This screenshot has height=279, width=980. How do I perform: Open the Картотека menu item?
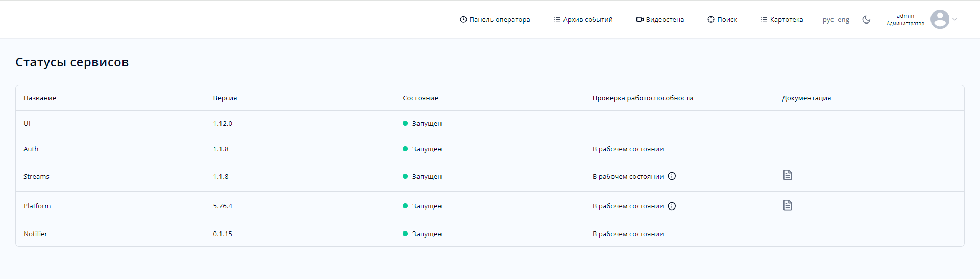click(x=781, y=20)
